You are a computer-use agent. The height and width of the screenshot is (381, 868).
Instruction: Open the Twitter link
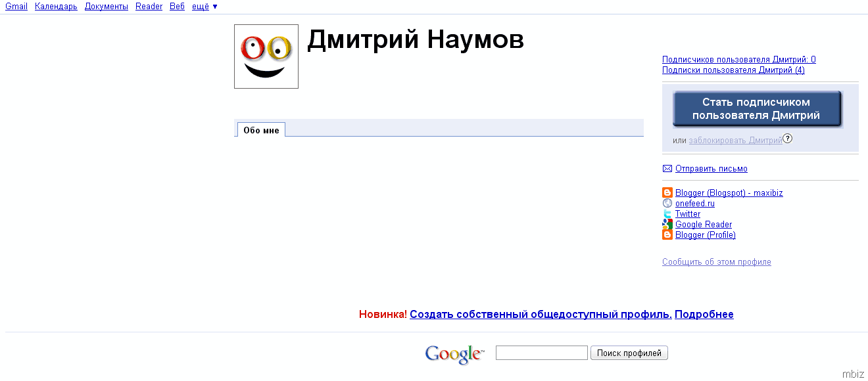coord(688,214)
